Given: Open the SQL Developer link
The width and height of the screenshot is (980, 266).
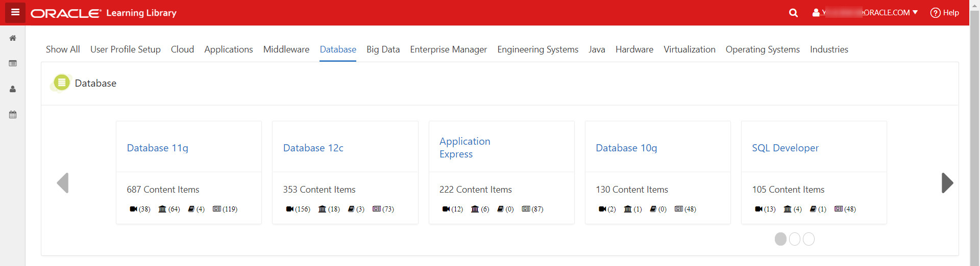Looking at the screenshot, I should click(785, 148).
